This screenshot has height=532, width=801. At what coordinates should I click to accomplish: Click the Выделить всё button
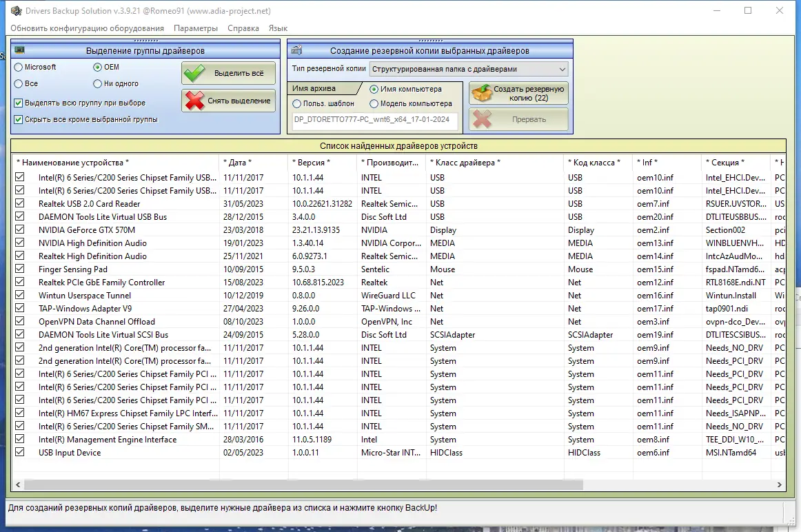(x=228, y=73)
